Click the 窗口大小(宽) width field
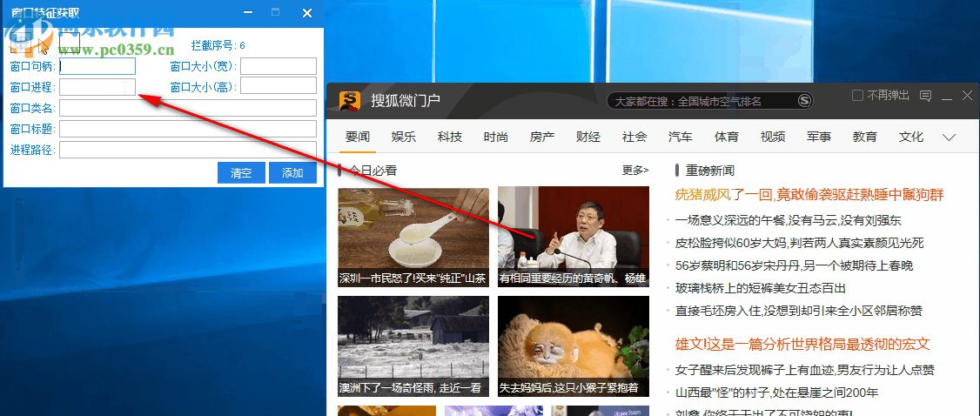980x416 pixels. 279,66
